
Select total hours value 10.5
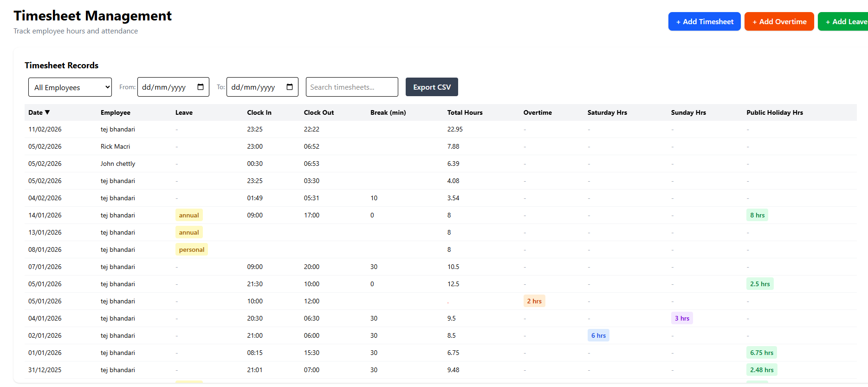453,267
